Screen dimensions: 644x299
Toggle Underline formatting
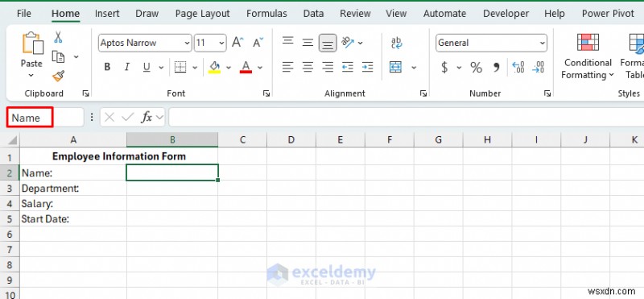tap(147, 67)
